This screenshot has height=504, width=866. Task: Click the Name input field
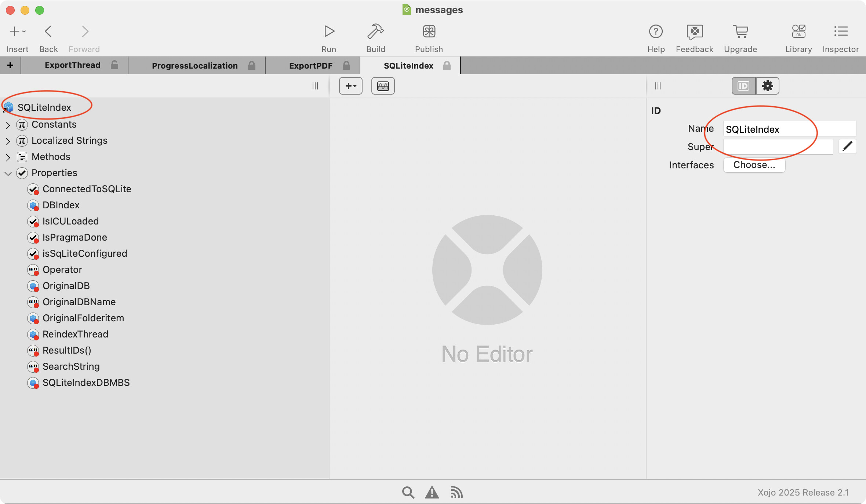789,129
